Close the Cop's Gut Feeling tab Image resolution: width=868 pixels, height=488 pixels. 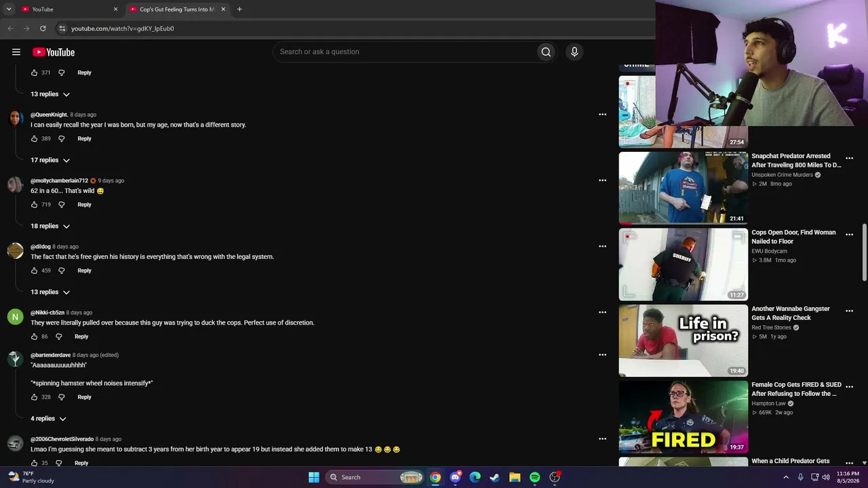coord(223,9)
